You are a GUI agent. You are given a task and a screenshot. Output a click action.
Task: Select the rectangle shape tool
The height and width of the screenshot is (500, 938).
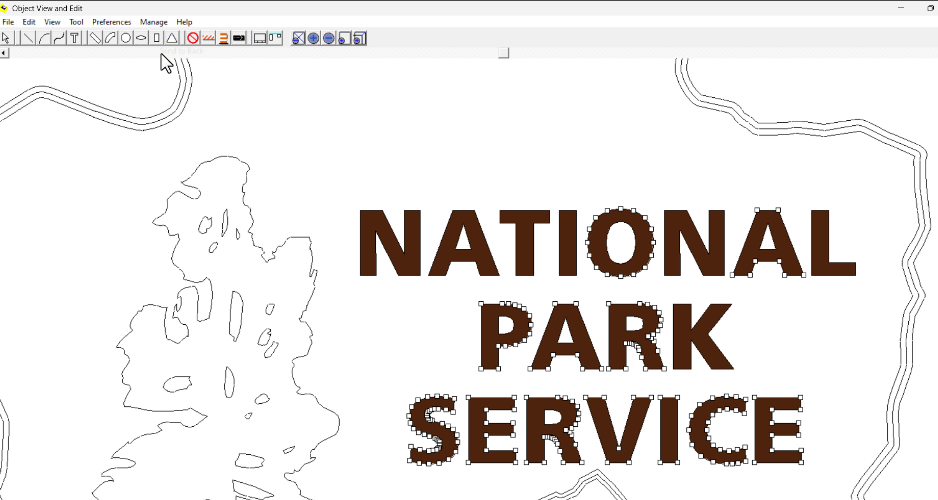click(157, 38)
